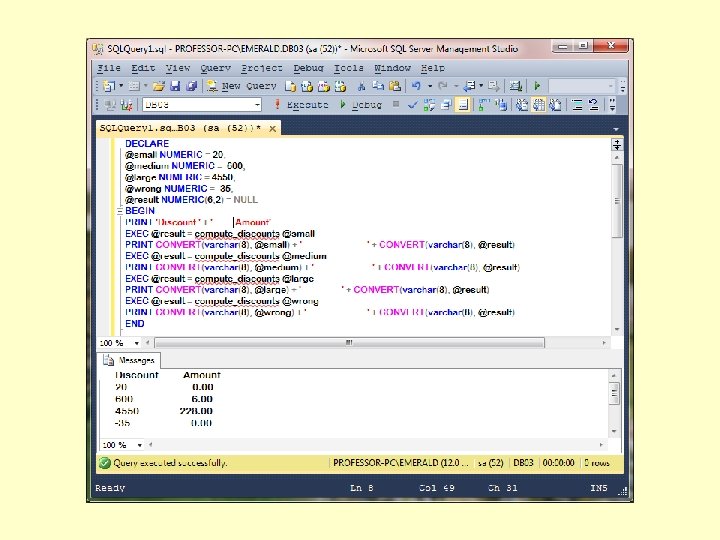
Task: Open the solution configurations combo box
Action: [581, 86]
